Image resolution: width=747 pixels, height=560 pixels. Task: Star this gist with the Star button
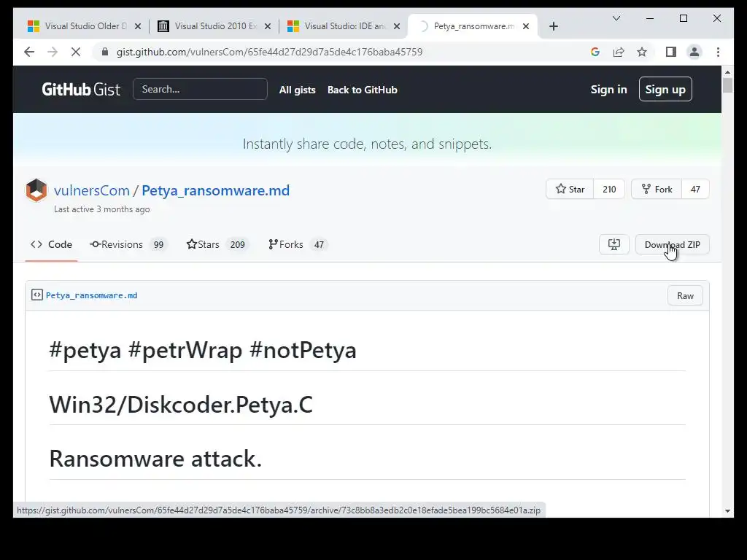point(570,189)
